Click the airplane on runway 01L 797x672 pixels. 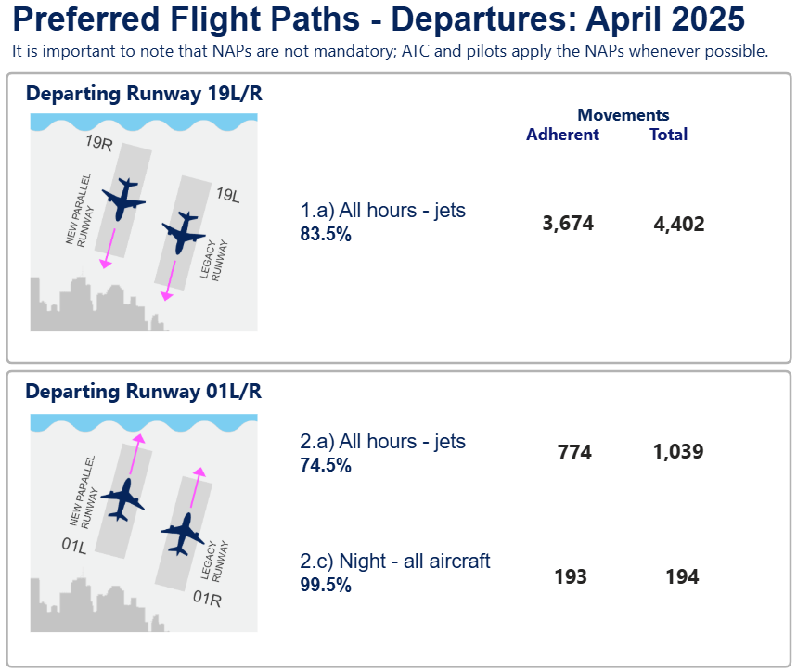[122, 499]
